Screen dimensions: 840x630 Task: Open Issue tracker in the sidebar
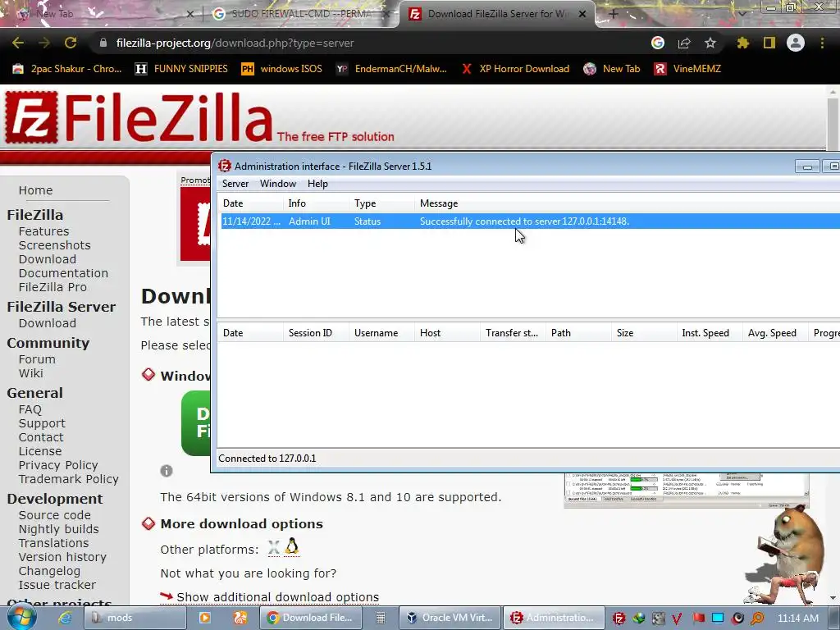pyautogui.click(x=57, y=585)
